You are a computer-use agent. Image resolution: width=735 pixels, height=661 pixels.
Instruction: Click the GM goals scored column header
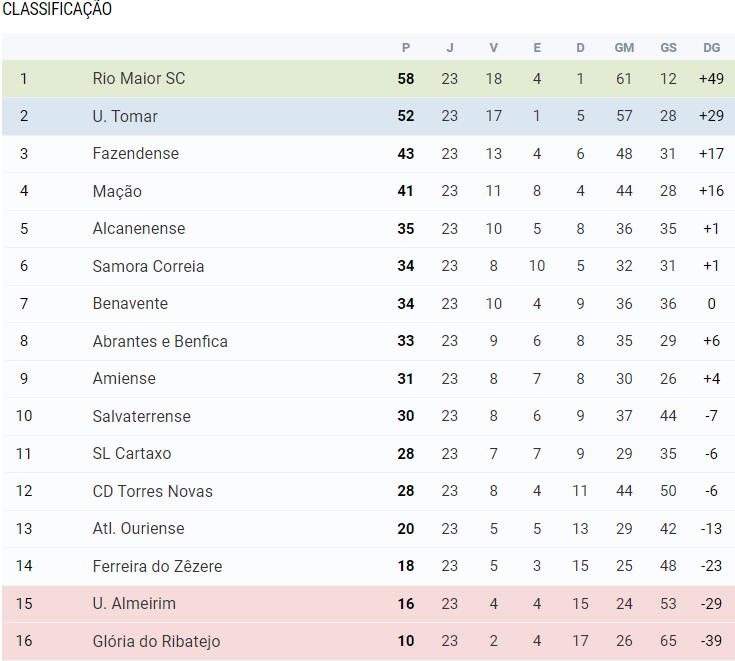(624, 47)
